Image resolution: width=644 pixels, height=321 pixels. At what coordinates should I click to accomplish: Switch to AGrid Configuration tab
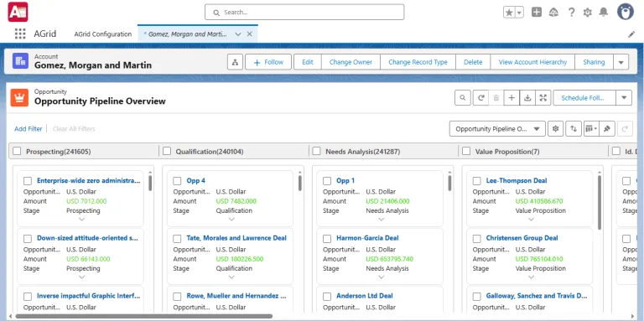click(102, 34)
